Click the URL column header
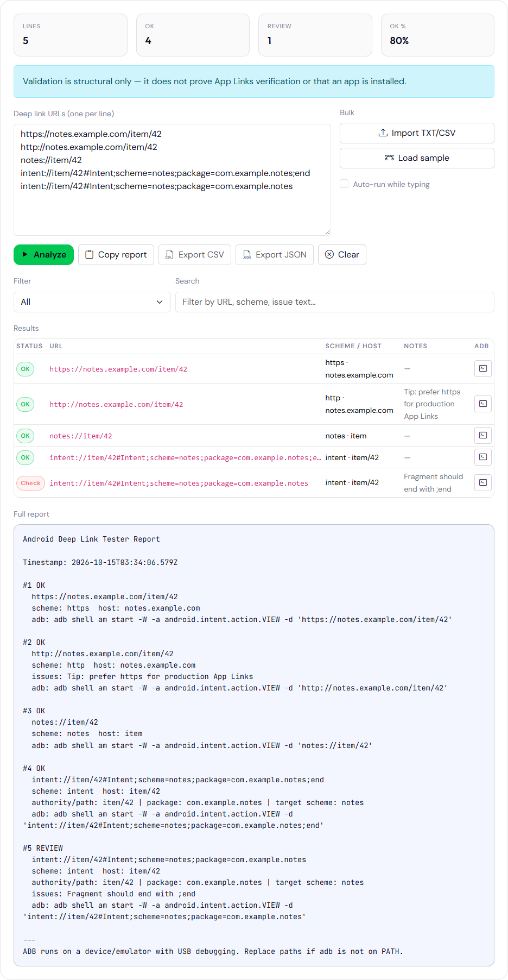The height and width of the screenshot is (980, 508). pos(56,346)
